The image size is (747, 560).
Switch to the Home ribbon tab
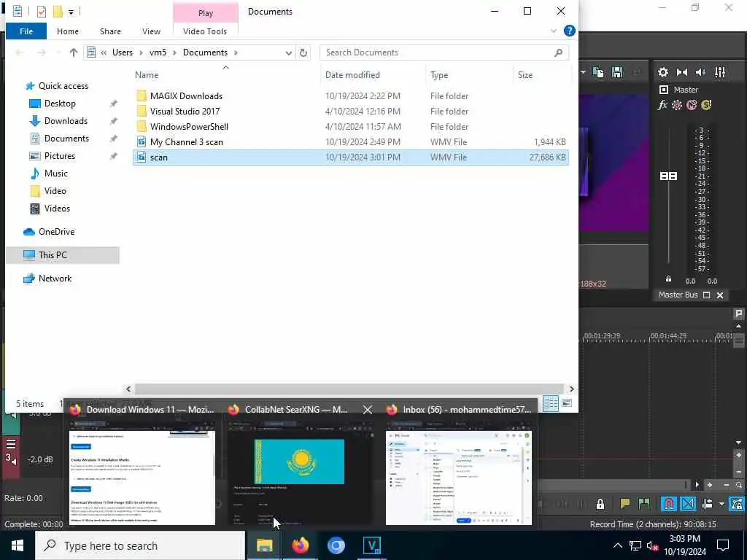pos(68,31)
